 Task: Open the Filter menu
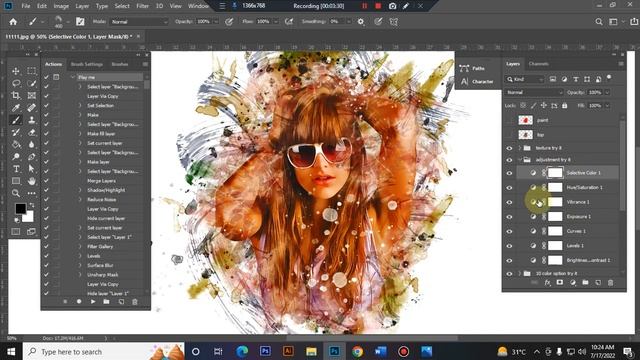142,6
